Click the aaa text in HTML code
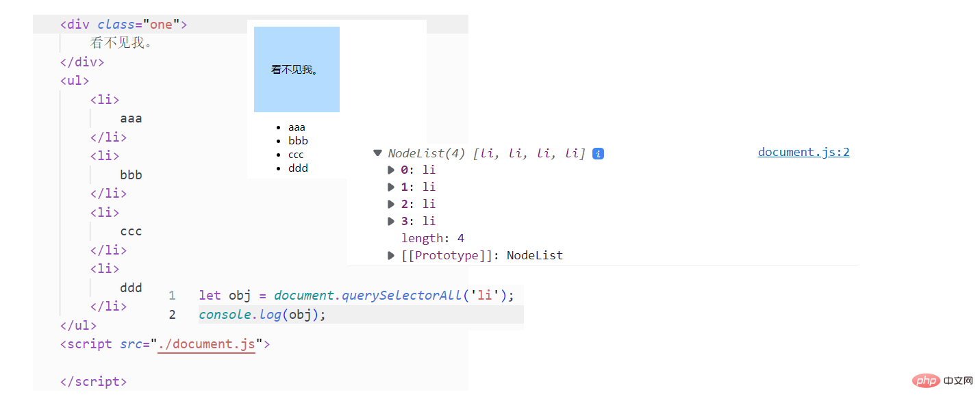Screen dimensions: 980x403 click(131, 118)
